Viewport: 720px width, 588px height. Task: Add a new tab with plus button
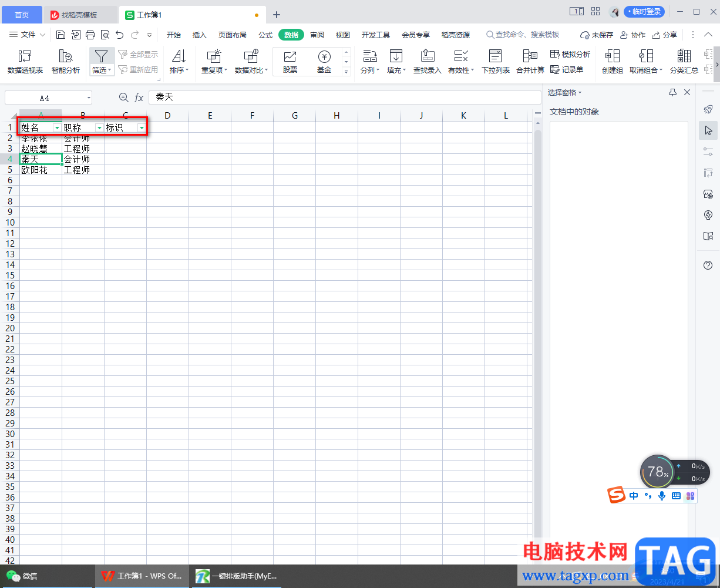coord(277,15)
